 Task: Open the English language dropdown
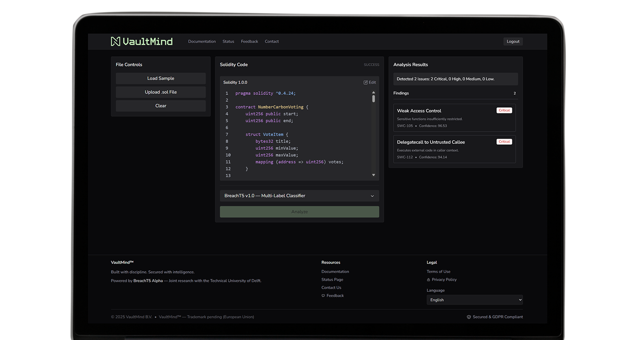tap(474, 300)
